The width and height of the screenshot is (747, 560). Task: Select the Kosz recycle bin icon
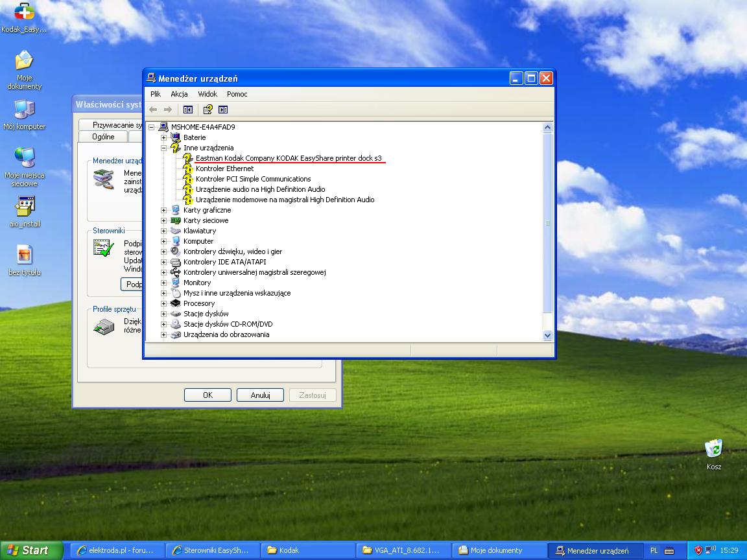click(714, 449)
